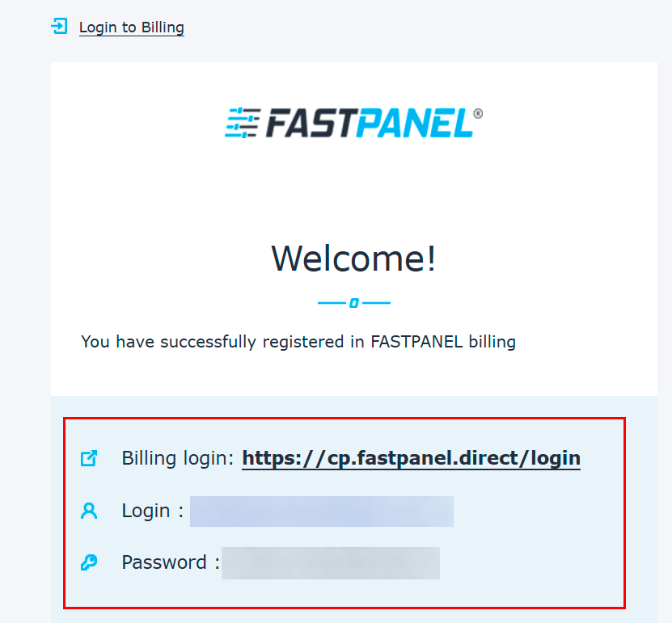The height and width of the screenshot is (623, 672).
Task: Click the blue divider ornament under Welcome
Action: [353, 303]
